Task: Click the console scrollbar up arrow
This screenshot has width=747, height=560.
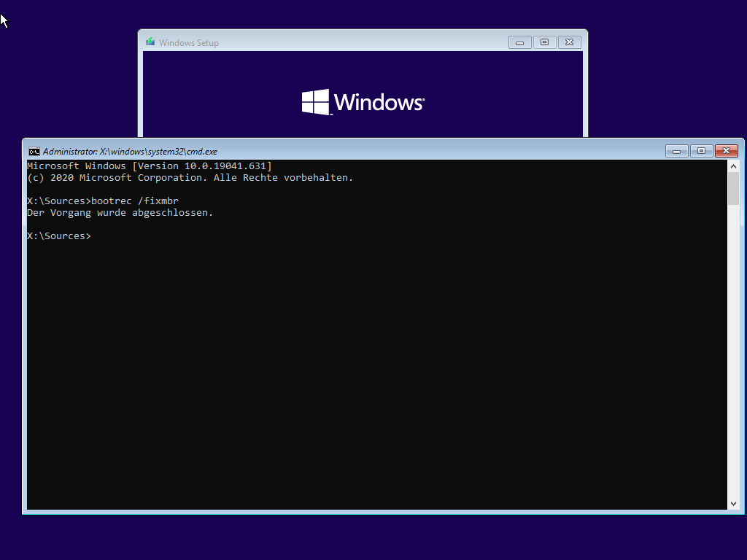Action: pos(733,166)
